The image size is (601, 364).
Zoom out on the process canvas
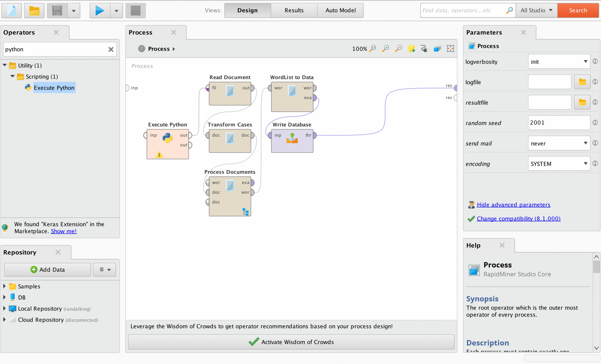399,48
